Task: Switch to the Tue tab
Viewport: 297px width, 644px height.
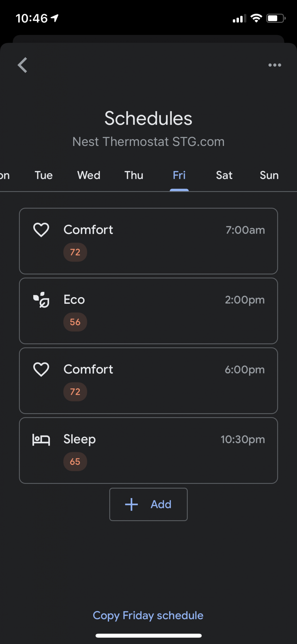Action: (44, 175)
